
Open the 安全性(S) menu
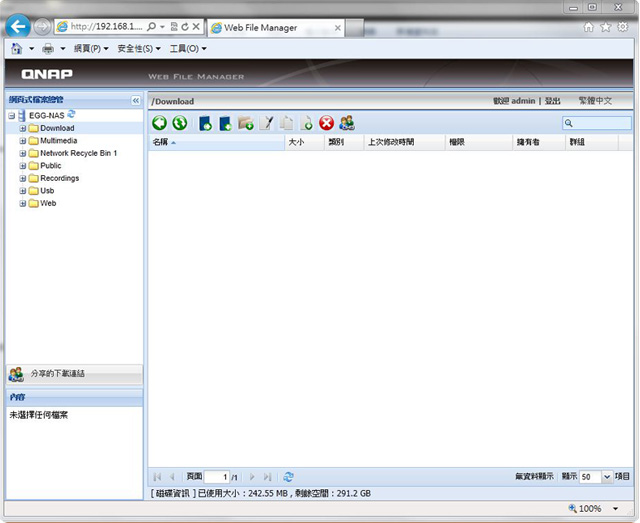(x=138, y=48)
